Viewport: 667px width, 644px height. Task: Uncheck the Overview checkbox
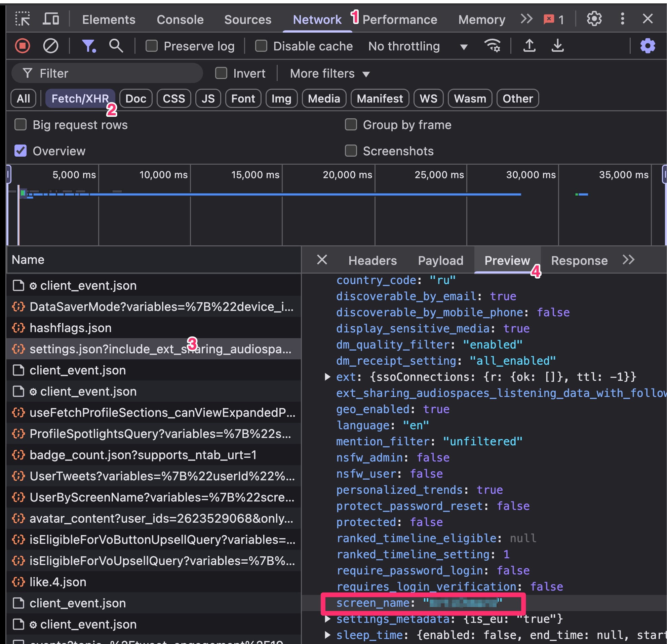click(21, 151)
